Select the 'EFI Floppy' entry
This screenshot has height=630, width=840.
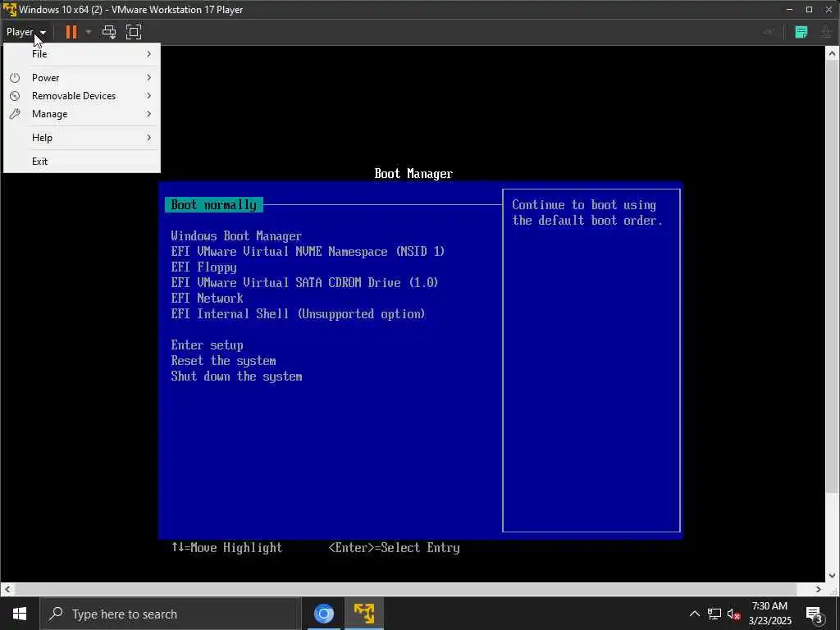click(x=203, y=267)
